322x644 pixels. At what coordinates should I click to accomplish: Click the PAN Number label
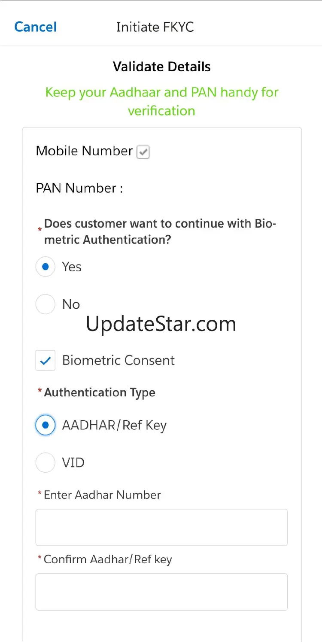click(79, 188)
